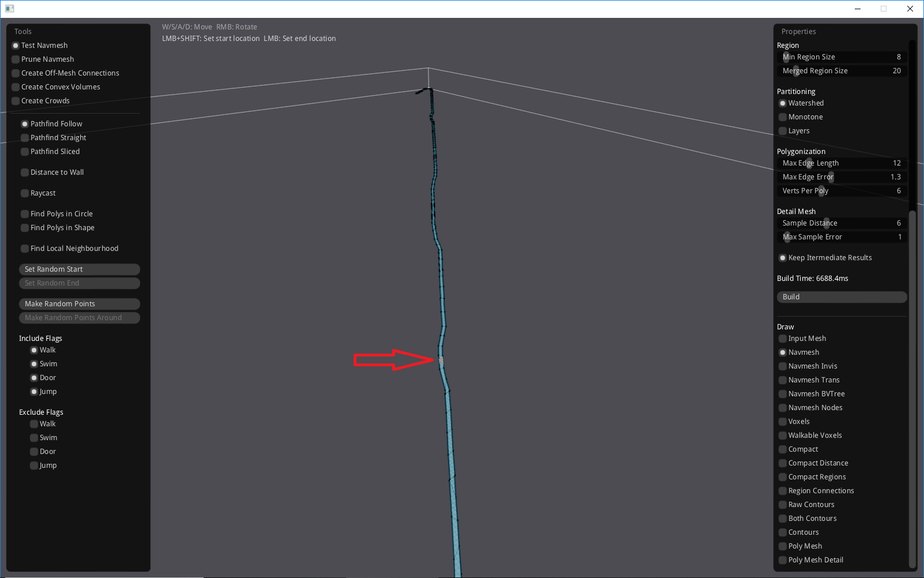Switch to Create Off-Mesh Connections tool

click(x=16, y=73)
